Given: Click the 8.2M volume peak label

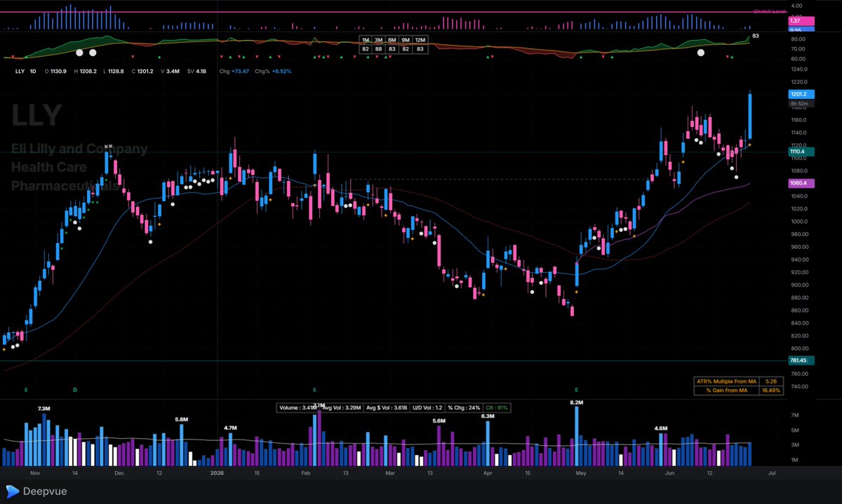Looking at the screenshot, I should 577,403.
